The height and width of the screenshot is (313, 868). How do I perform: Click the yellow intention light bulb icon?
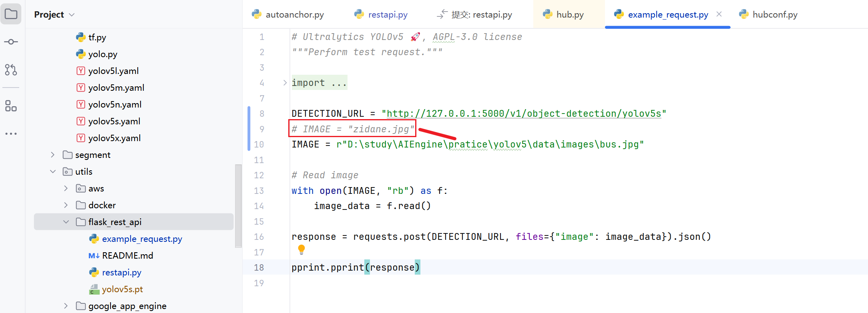(301, 249)
